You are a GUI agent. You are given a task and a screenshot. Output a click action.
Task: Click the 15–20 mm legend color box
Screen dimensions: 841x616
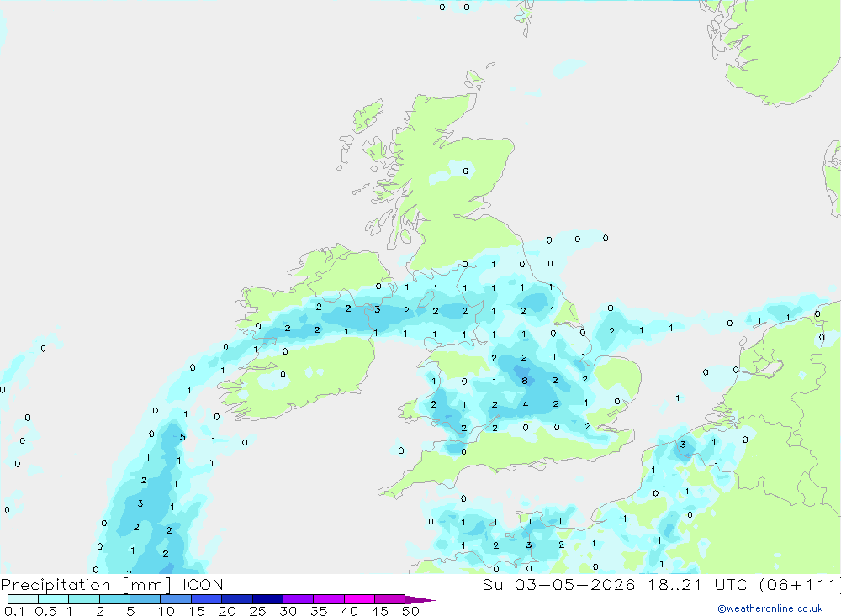[207, 599]
